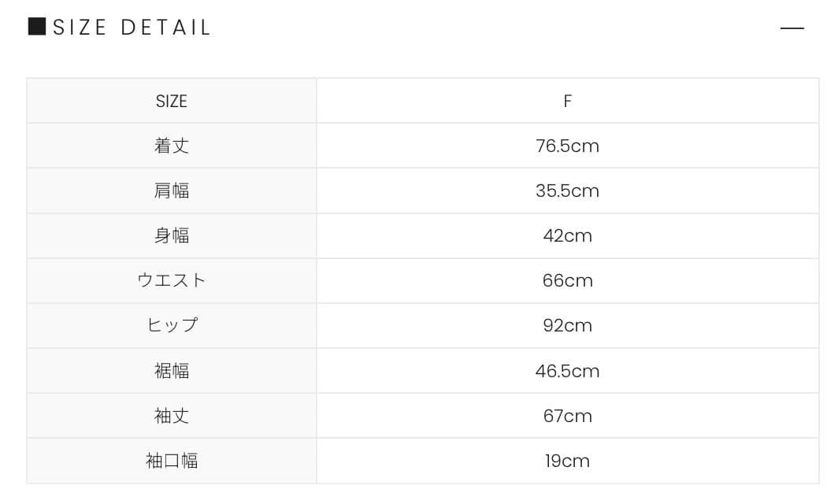The height and width of the screenshot is (504, 838).
Task: Select the 裾幅 row label
Action: (x=172, y=371)
